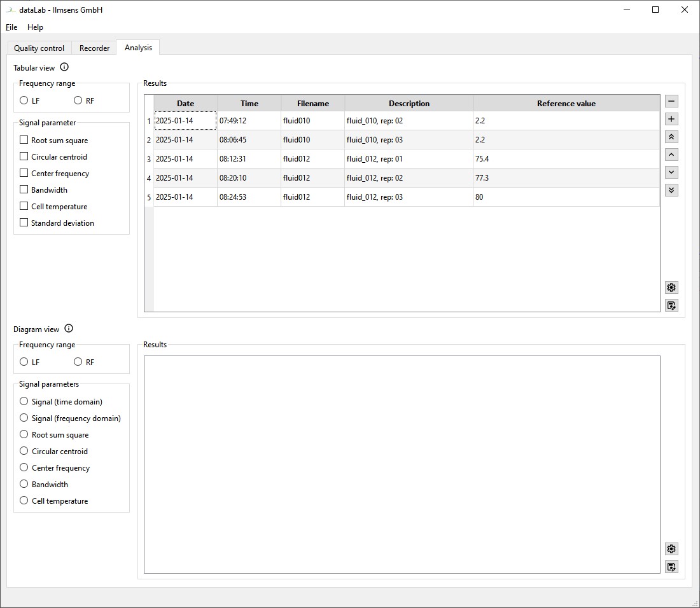
Task: Move row to top with double-up chevron
Action: tap(671, 137)
